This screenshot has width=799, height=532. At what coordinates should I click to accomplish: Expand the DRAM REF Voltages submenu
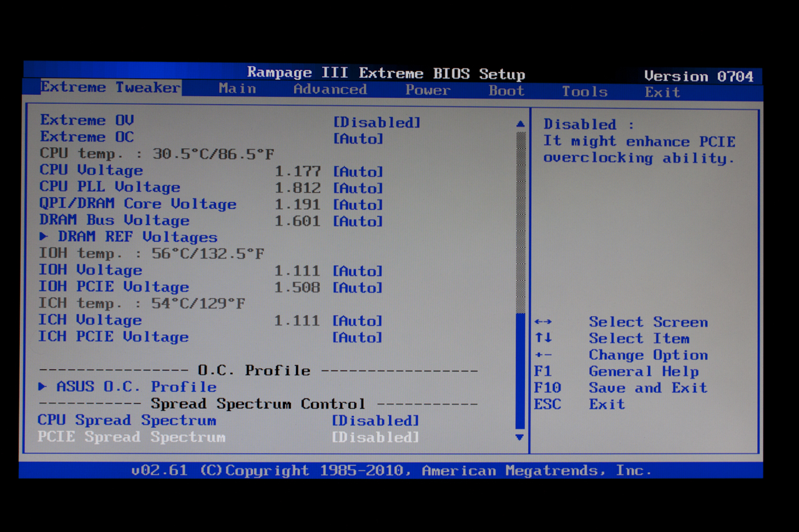tap(129, 237)
